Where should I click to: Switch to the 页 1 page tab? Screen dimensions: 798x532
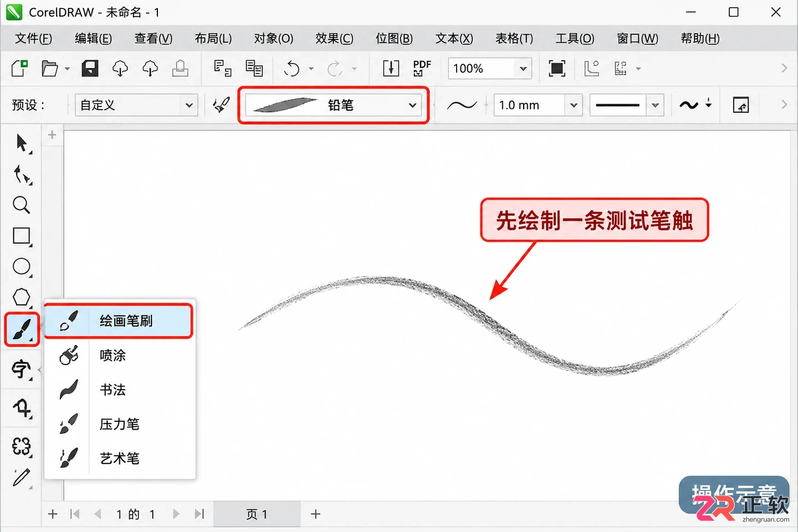(257, 514)
